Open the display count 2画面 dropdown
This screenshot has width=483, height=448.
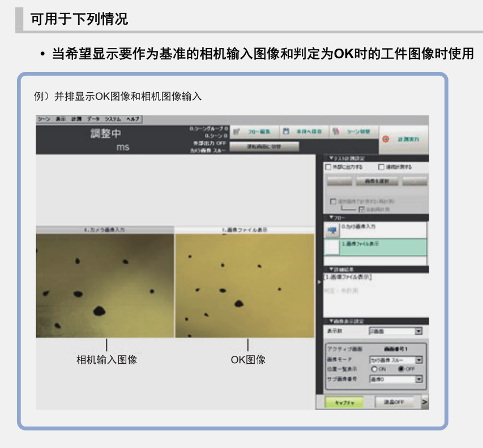tap(396, 331)
